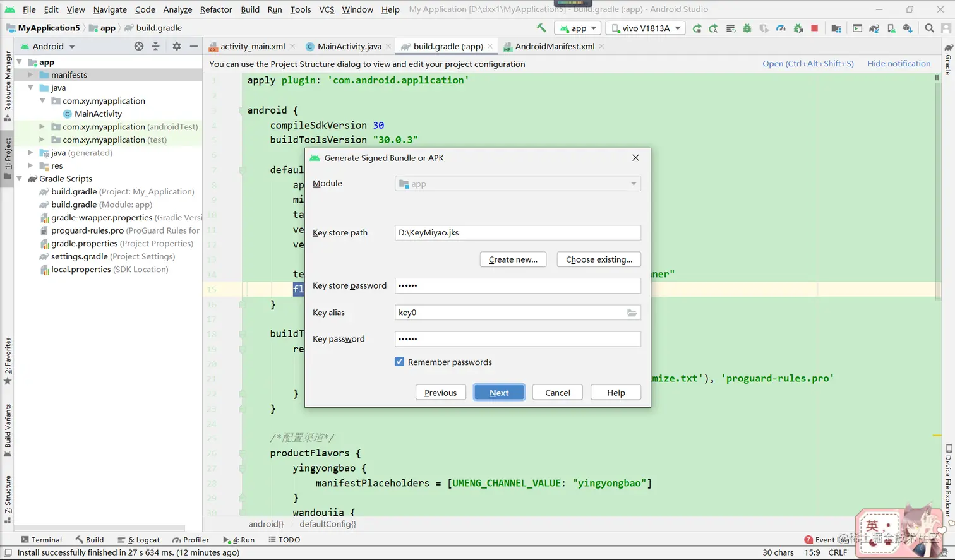Click the Help button in dialog

pos(616,393)
